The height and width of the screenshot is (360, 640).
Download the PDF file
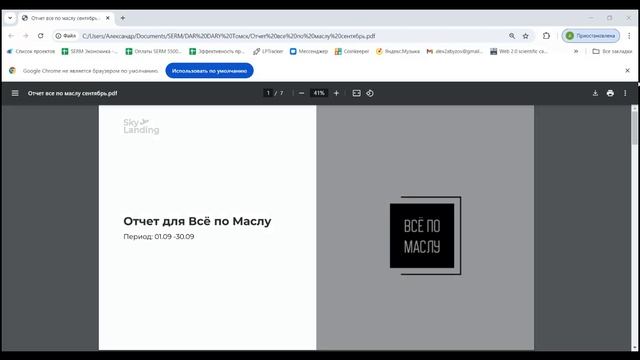[595, 93]
